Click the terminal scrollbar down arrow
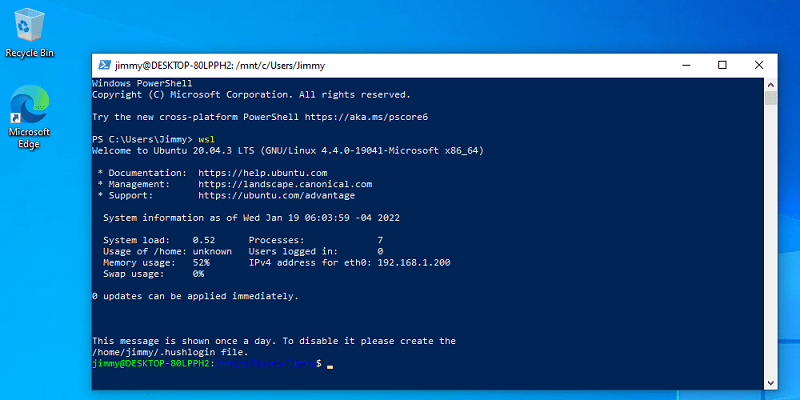This screenshot has height=400, width=800. (771, 383)
